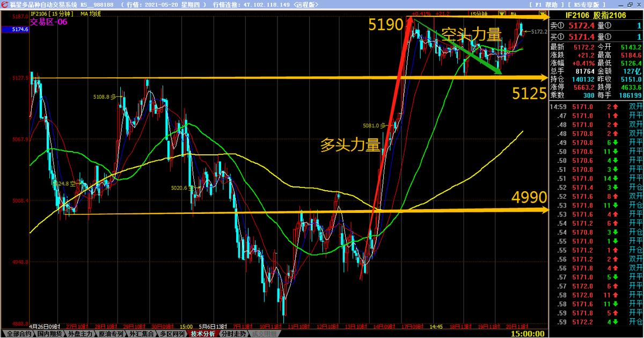This screenshot has height=338, width=644.
Task: Click the IF2106 股指2106 contract header
Action: pos(595,17)
